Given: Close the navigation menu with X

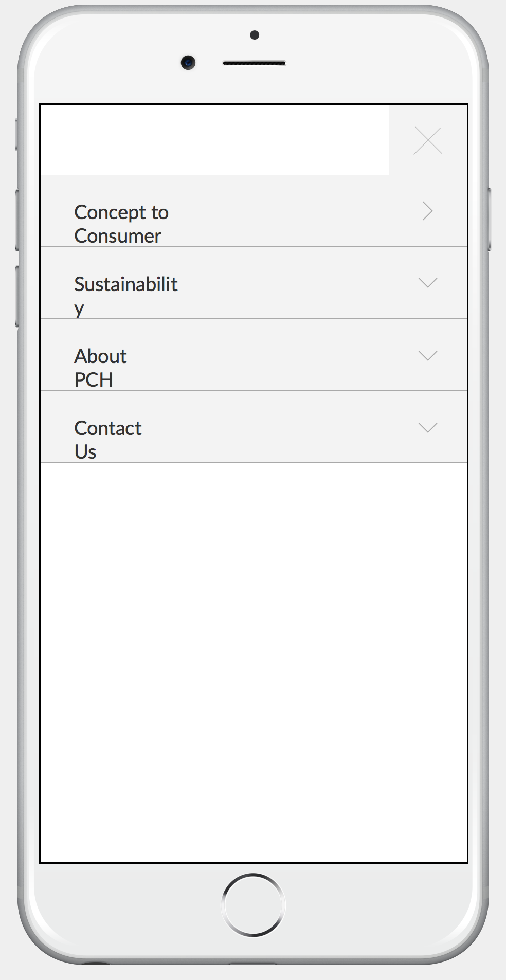Looking at the screenshot, I should pyautogui.click(x=428, y=141).
